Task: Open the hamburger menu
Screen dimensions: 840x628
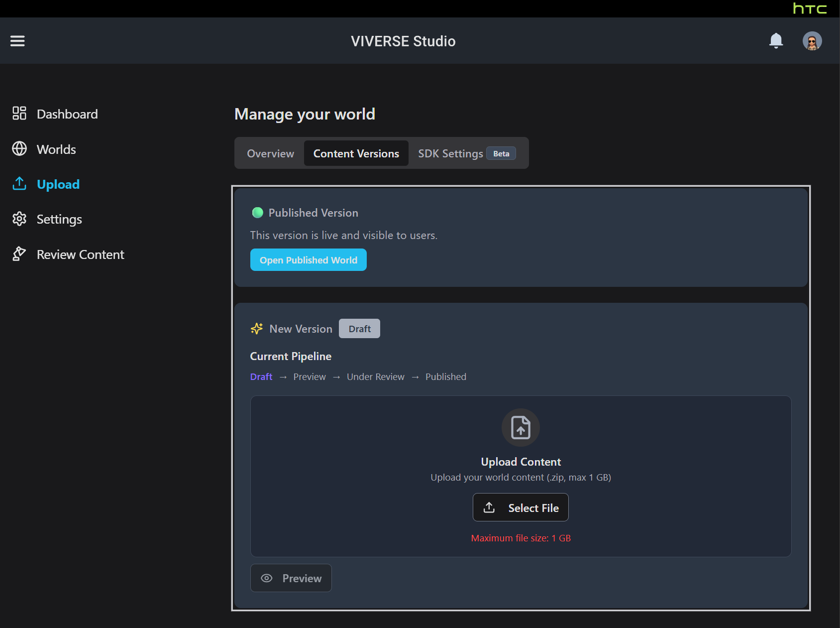Action: 17,41
